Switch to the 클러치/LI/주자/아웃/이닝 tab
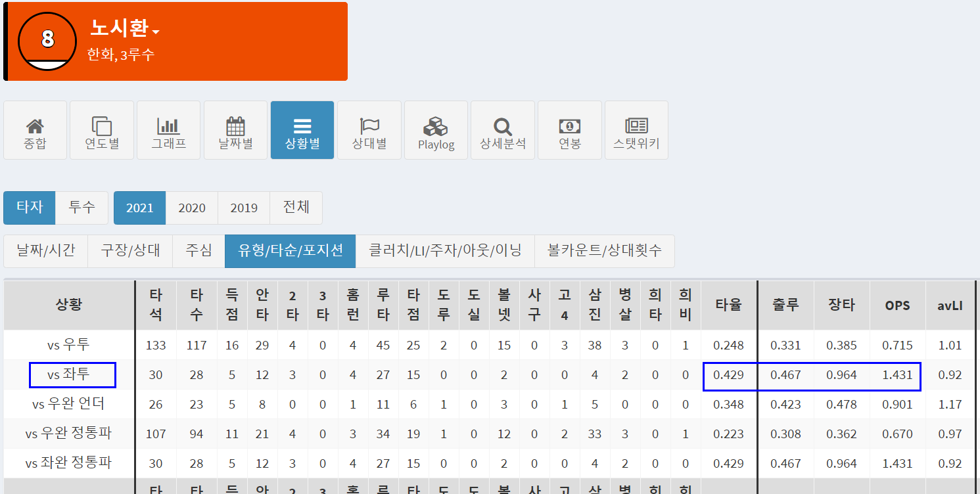The image size is (980, 494). [446, 251]
